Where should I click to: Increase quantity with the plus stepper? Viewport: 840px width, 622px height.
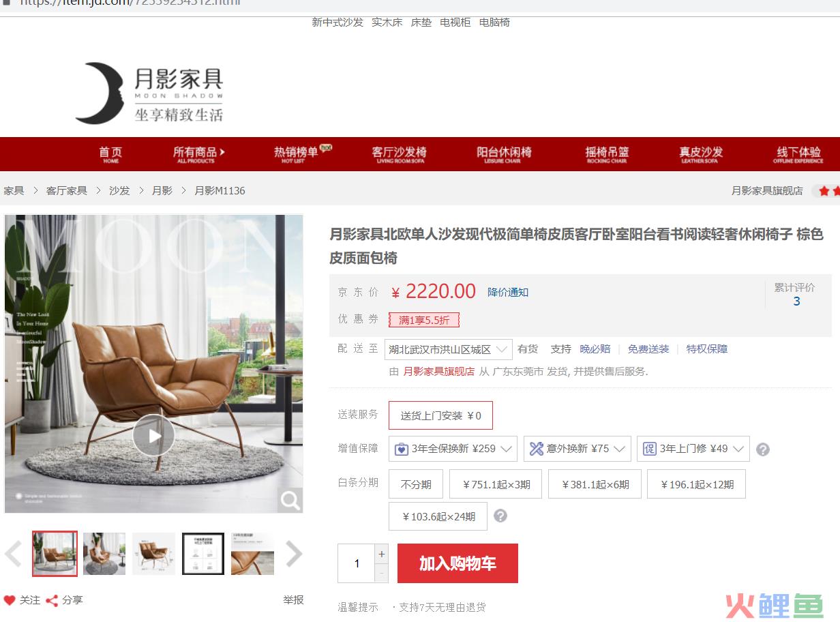(382, 554)
